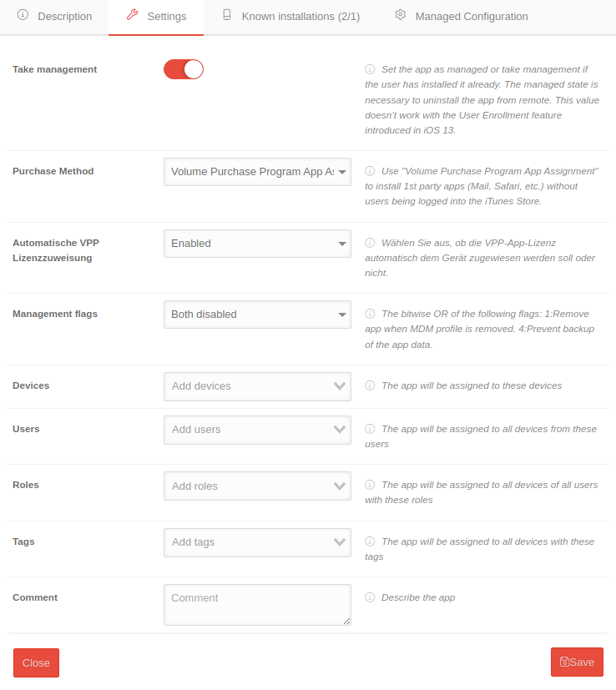
Task: Focus the Comment text area
Action: [257, 605]
